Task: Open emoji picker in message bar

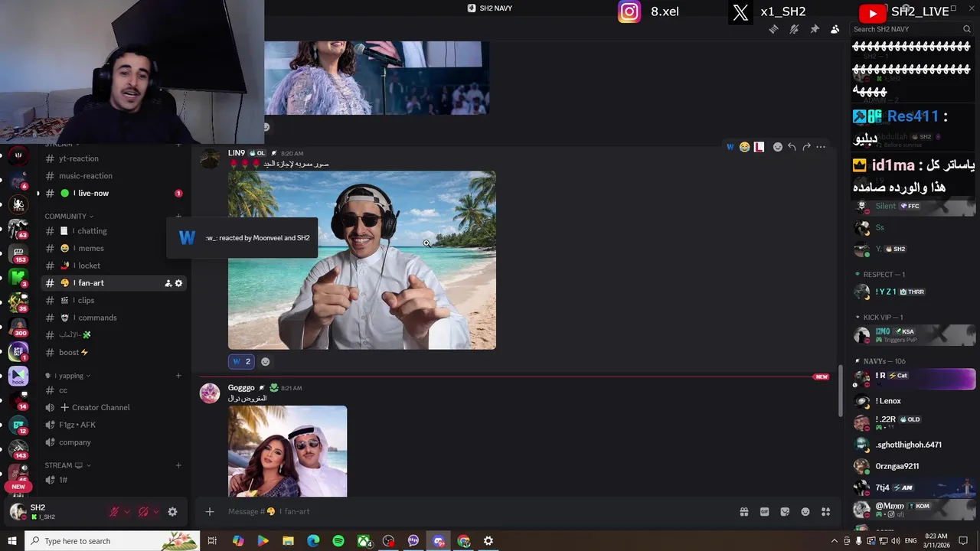Action: pos(805,512)
